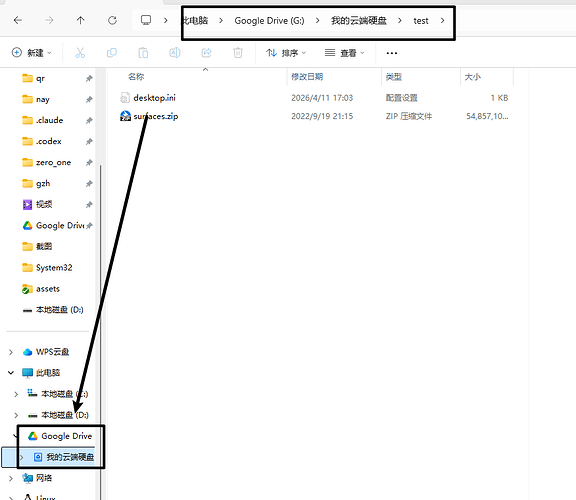This screenshot has width=576, height=500.
Task: Click pin icon next to .codex folder
Action: pos(89,141)
